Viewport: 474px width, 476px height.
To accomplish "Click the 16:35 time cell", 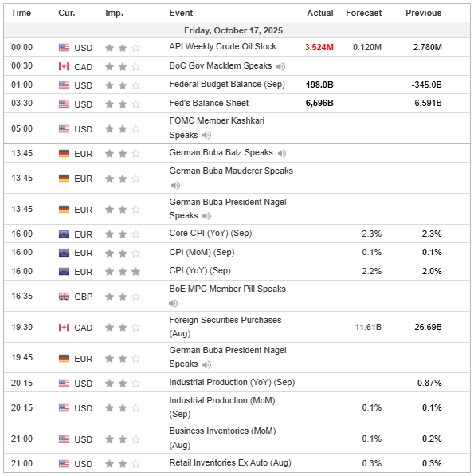I will click(x=22, y=296).
